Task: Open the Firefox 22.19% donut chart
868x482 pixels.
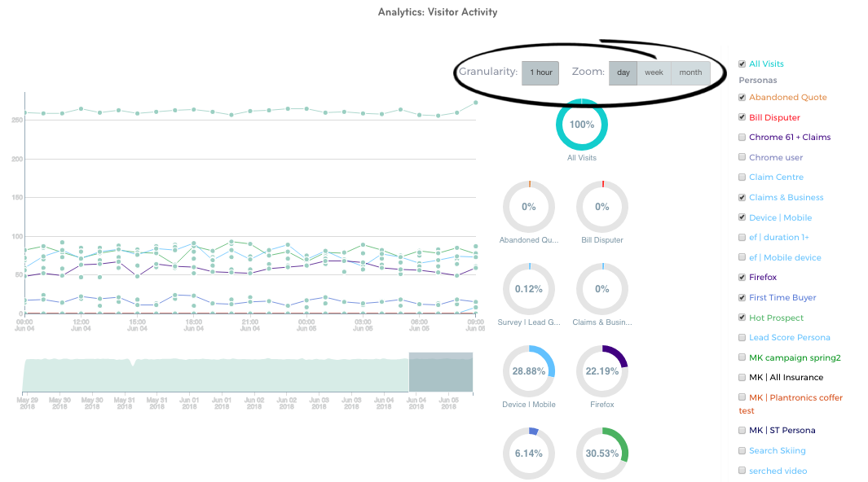Action: [x=602, y=370]
